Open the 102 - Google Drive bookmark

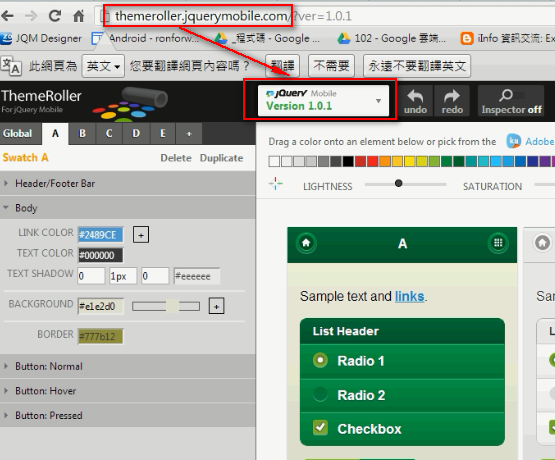pyautogui.click(x=391, y=38)
